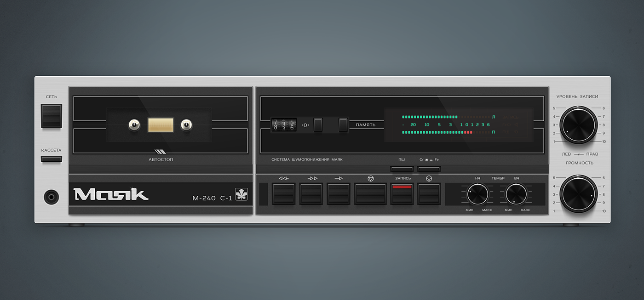
Task: Click the dB scale numbers on meter
Action: tap(446, 125)
